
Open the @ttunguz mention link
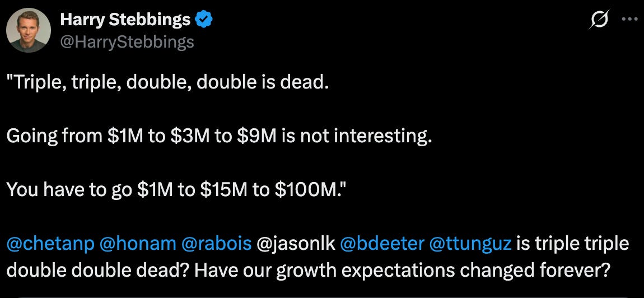470,244
